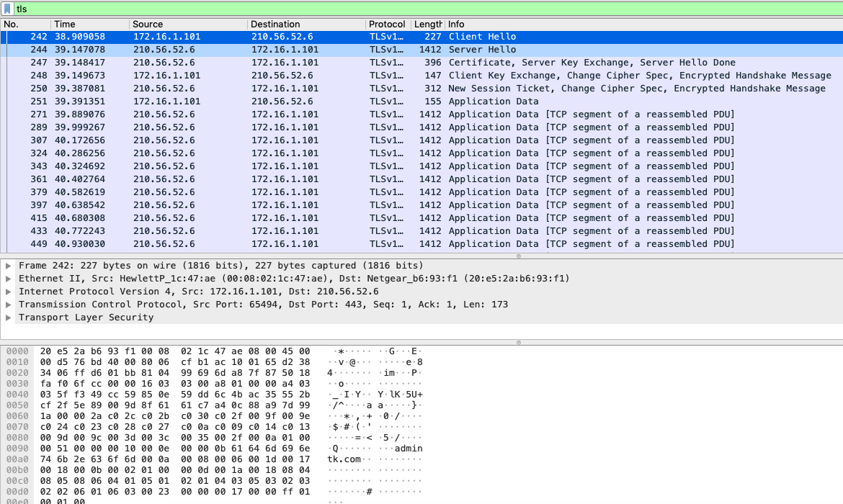
Task: Click hex offset row 0030
Action: (17, 384)
